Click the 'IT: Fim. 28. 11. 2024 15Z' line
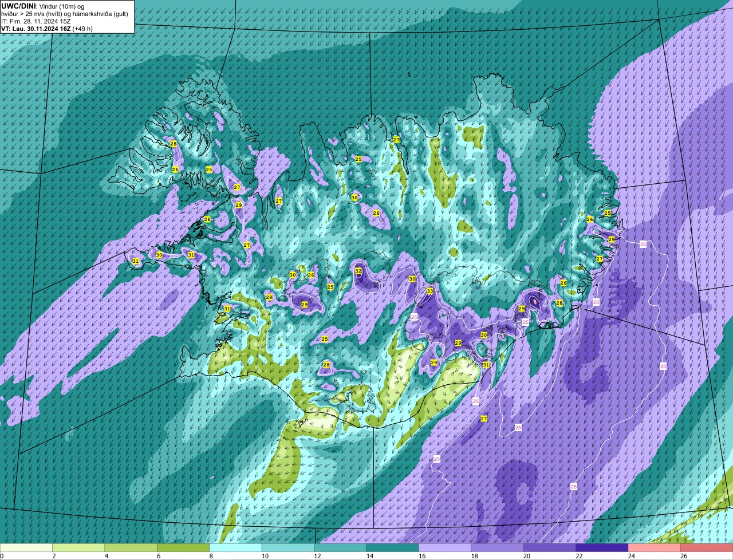Image resolution: width=733 pixels, height=560 pixels. tap(36, 21)
